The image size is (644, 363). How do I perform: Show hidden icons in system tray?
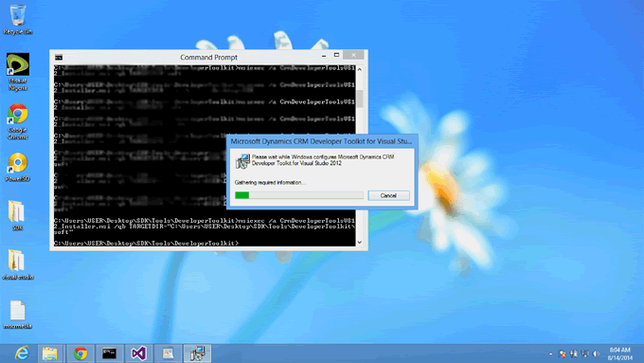(x=551, y=354)
